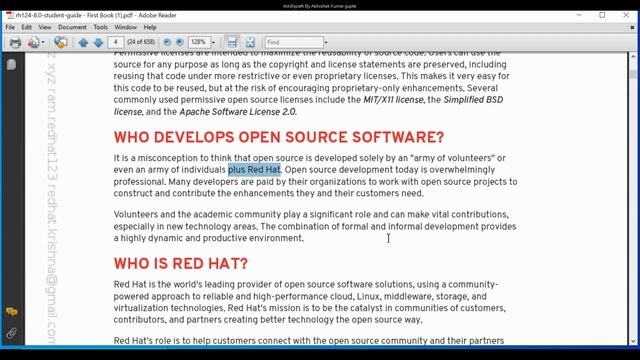Open the Comments panel icon in sidebar

click(x=11, y=313)
